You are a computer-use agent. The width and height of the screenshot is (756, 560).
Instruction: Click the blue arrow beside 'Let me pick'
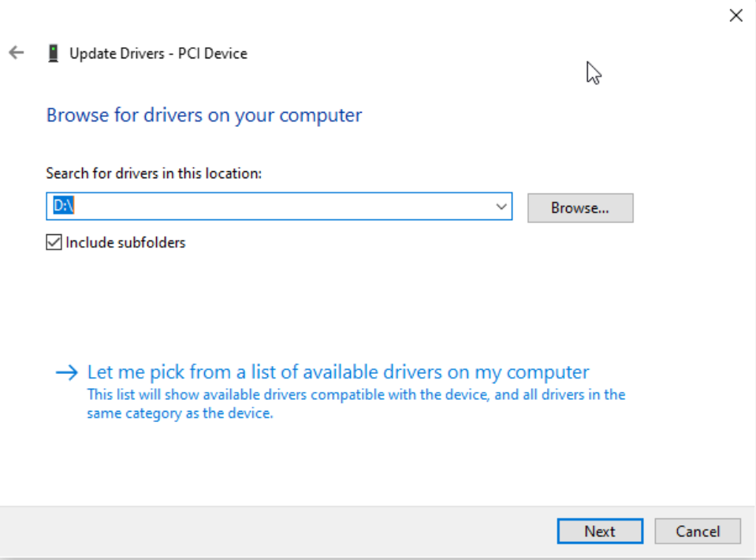click(x=67, y=372)
